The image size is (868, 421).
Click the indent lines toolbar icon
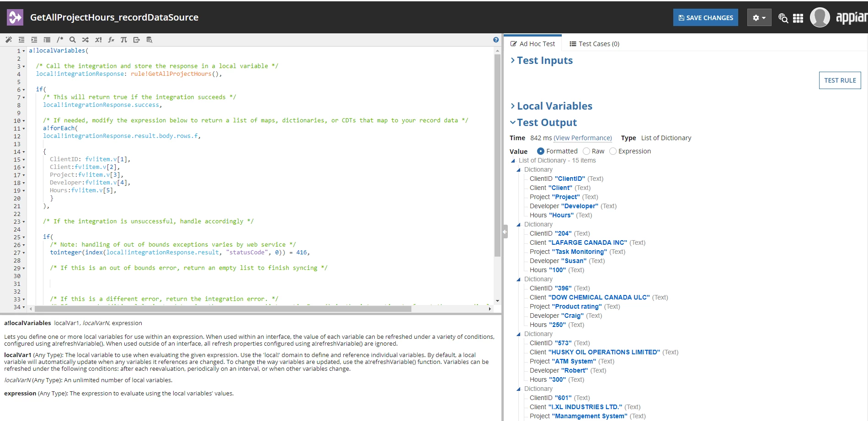[x=34, y=40]
